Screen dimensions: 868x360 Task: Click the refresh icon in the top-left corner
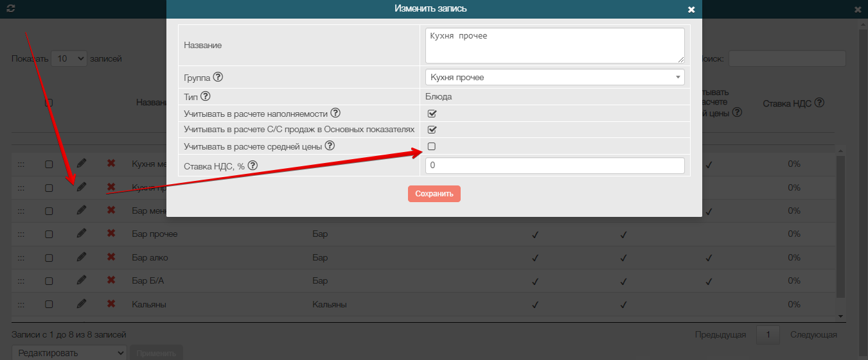pyautogui.click(x=10, y=9)
